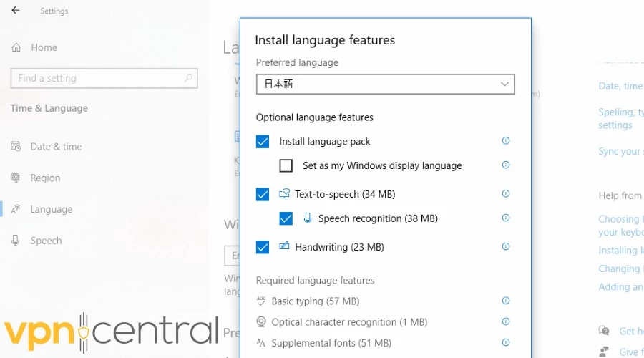Show info for Text-to-speech
The height and width of the screenshot is (358, 644).
(x=506, y=193)
